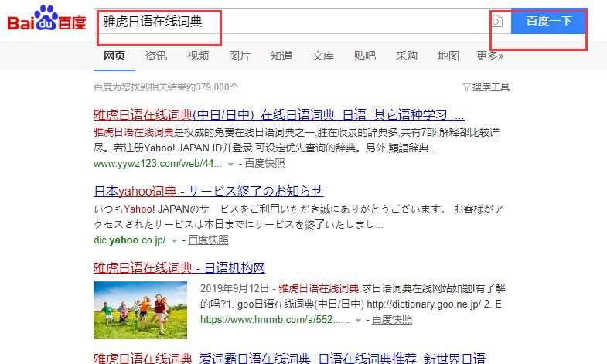This screenshot has height=364, width=607.
Task: Click the https://www.hnrmb.com/a/552 URL
Action: [x=275, y=319]
